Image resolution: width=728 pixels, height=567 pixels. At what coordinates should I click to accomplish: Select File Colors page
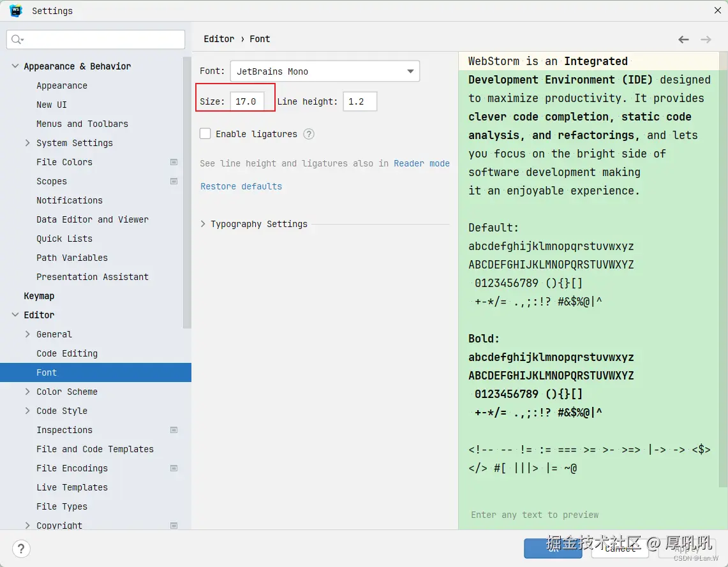(x=64, y=162)
